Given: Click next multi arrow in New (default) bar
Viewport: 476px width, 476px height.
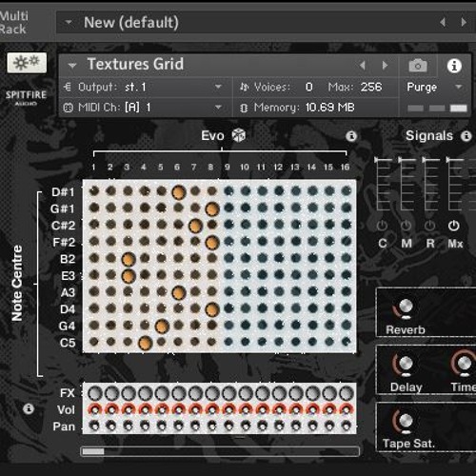Looking at the screenshot, I should (x=464, y=22).
